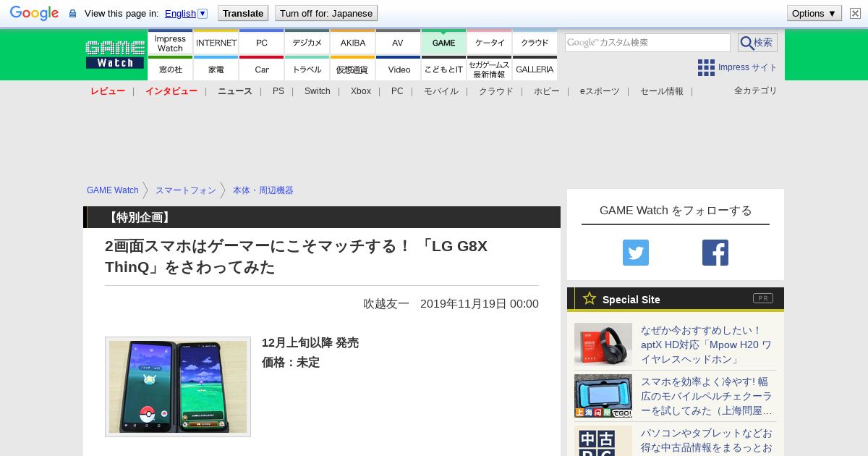Open the mobile Peltier cooler thumbnail
Screen dimensions: 868x456
(603, 396)
